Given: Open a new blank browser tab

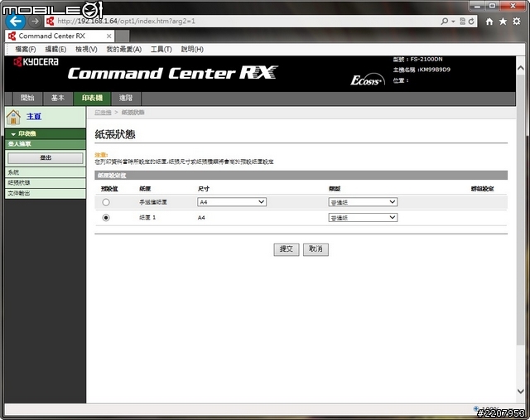Looking at the screenshot, I should point(123,36).
